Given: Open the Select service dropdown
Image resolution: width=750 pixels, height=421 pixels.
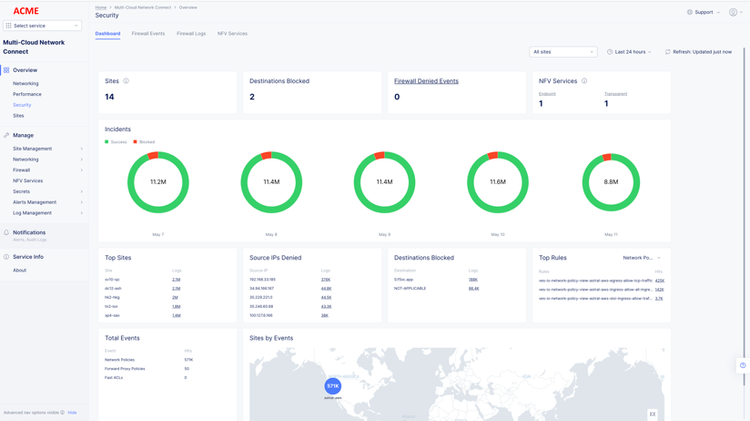Looking at the screenshot, I should point(42,25).
